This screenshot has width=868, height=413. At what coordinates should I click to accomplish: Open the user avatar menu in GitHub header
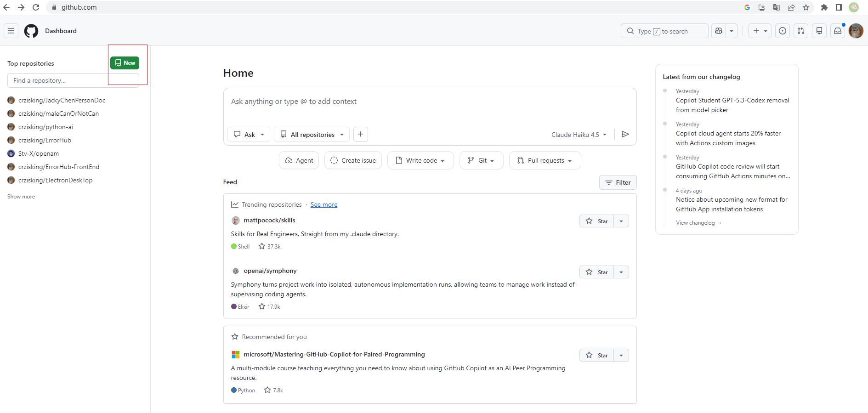[x=856, y=31]
